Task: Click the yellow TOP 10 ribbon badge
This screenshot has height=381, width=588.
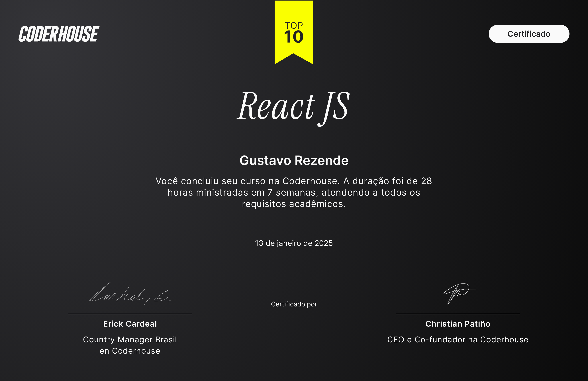Action: (x=293, y=32)
